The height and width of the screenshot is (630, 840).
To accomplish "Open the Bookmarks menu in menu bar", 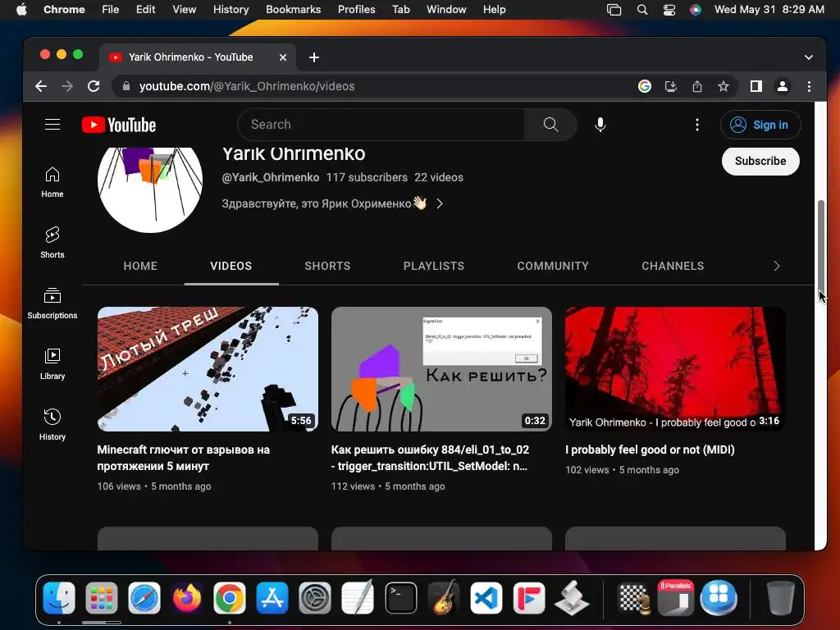I will [293, 10].
